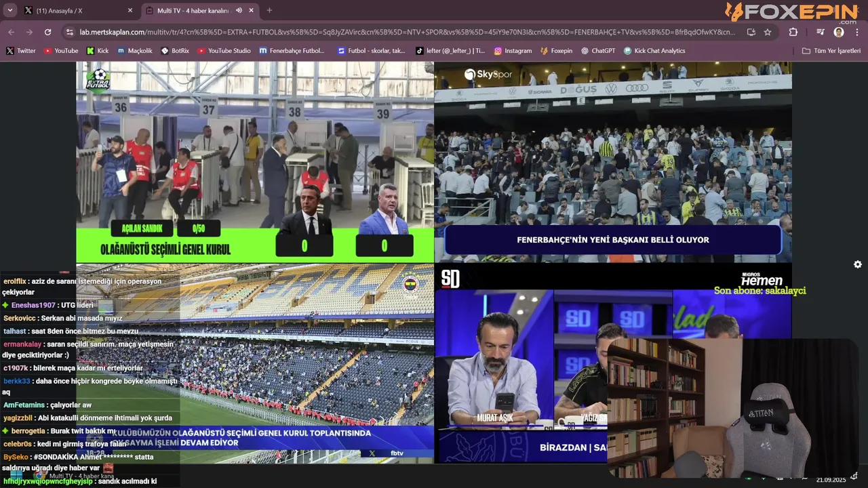Viewport: 868px width, 488px height.
Task: Open a new browser tab
Action: click(269, 10)
